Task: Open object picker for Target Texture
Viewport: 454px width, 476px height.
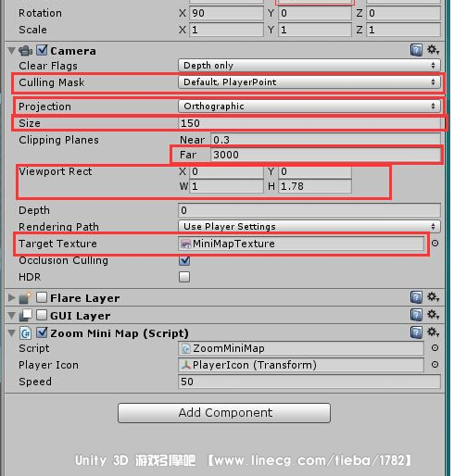Action: 435,244
